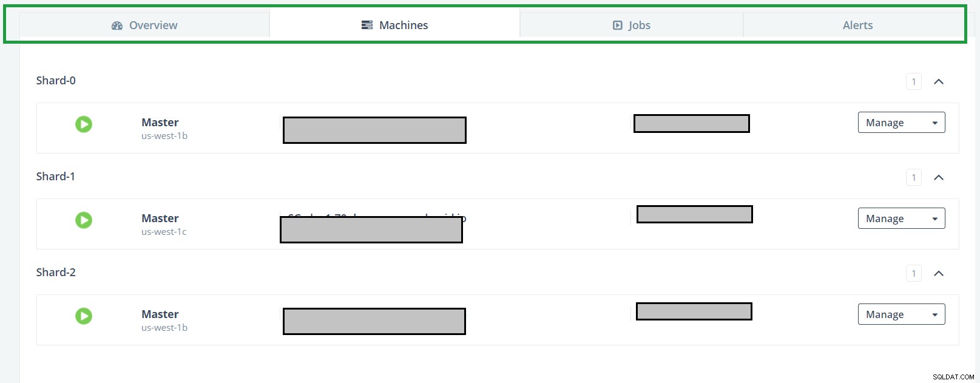The width and height of the screenshot is (980, 383).
Task: Click the Shard-0 machine count badge
Action: pos(914,81)
